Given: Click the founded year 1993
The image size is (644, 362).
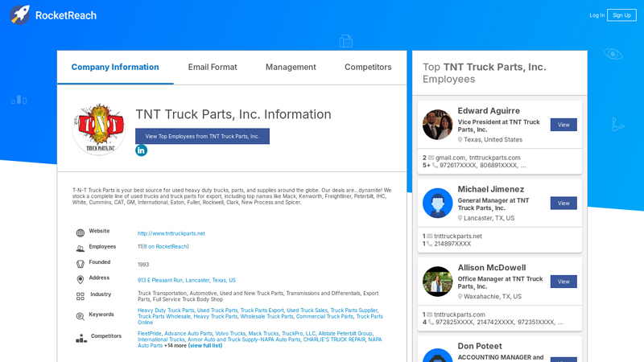Looking at the screenshot, I should pyautogui.click(x=143, y=265).
